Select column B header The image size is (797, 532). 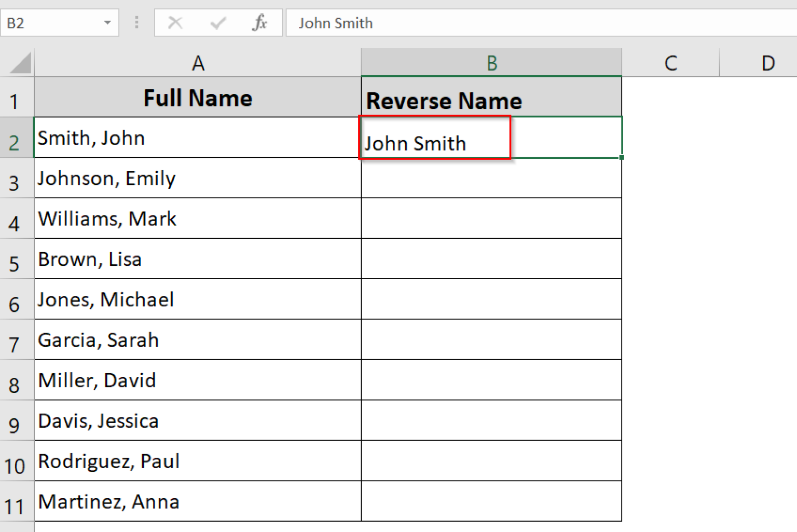(x=491, y=62)
